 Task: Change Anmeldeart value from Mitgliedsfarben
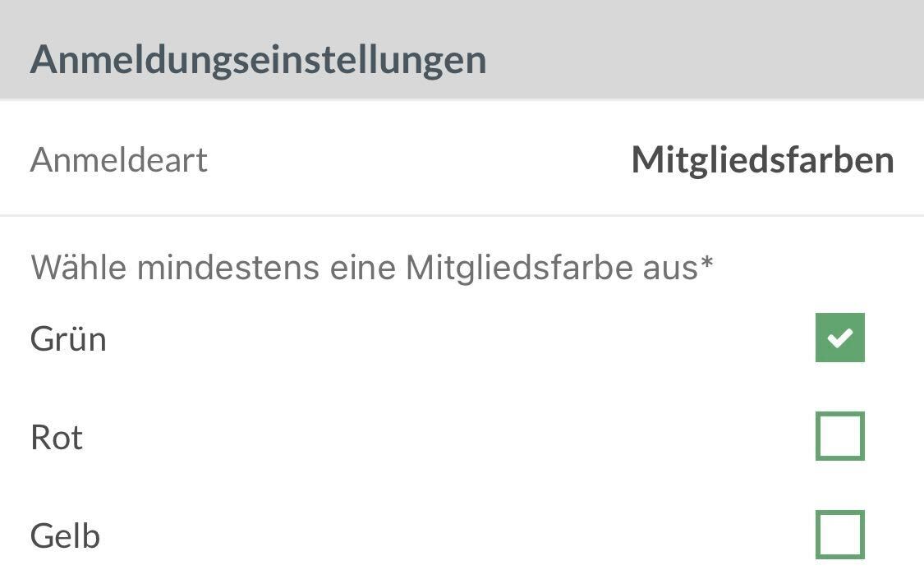761,159
